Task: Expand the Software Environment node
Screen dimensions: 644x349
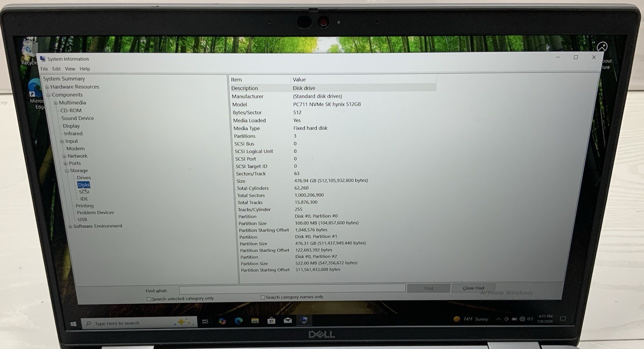Action: click(x=70, y=226)
